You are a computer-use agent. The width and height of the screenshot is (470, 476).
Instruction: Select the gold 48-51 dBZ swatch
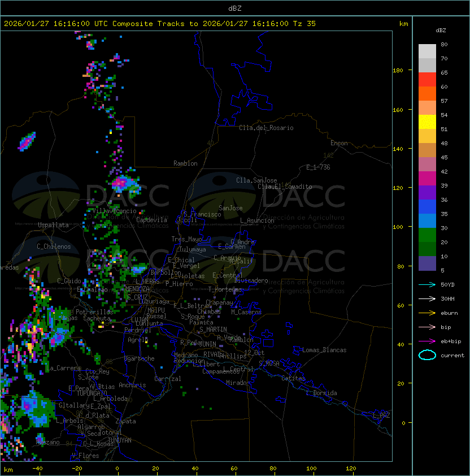coord(427,136)
